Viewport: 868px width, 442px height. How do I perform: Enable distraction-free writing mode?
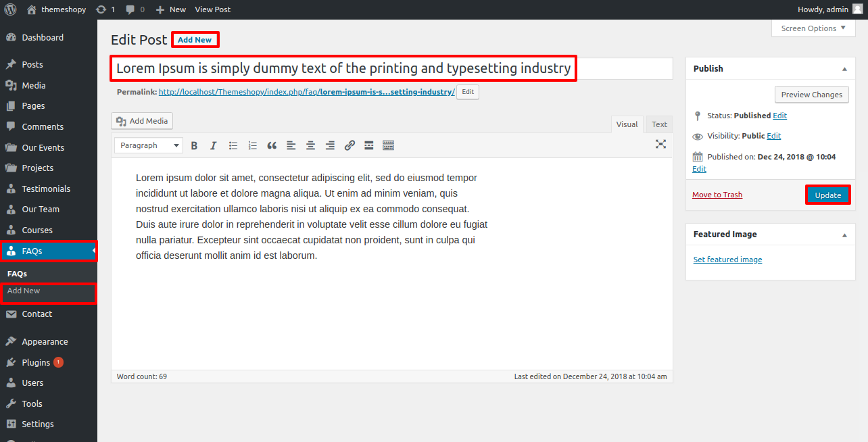coord(660,144)
